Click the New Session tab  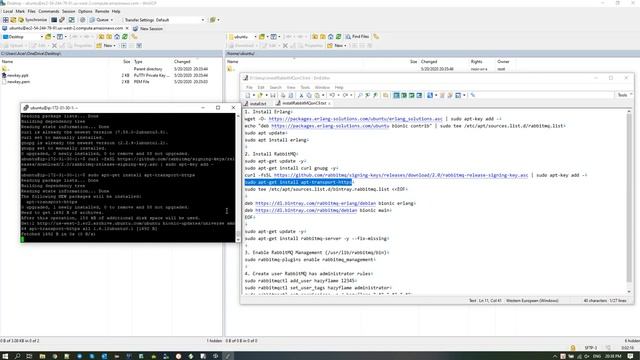point(148,29)
